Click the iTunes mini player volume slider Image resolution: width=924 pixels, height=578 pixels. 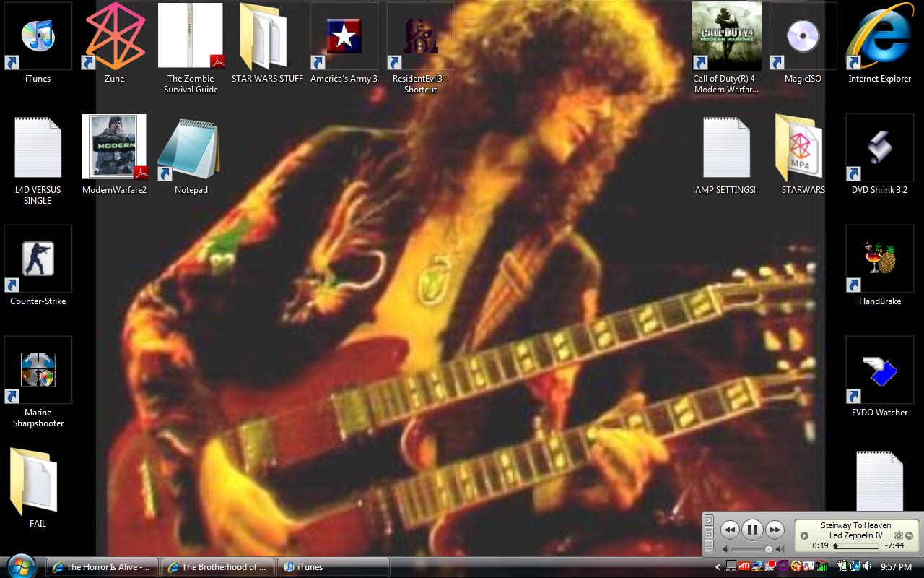coord(751,550)
